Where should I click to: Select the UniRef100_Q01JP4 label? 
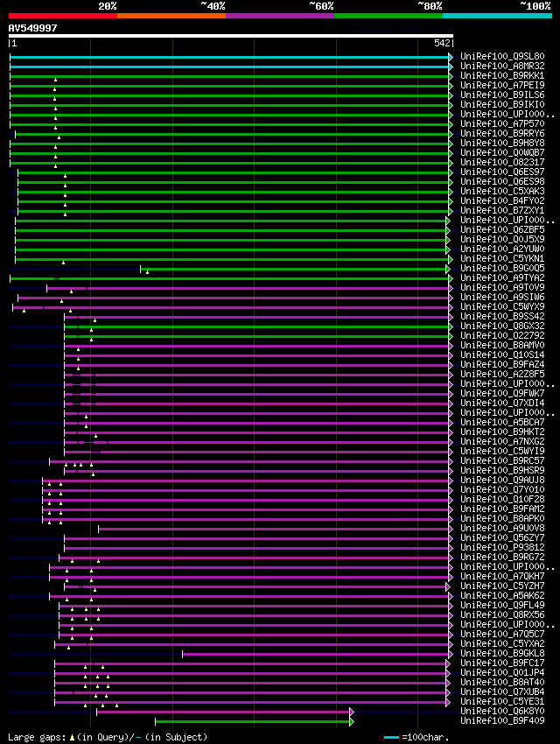(502, 673)
